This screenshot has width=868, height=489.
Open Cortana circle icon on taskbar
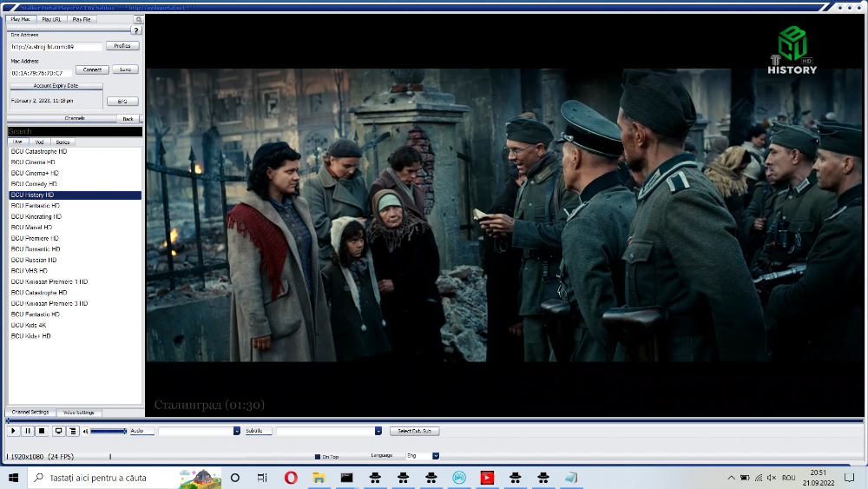tap(234, 478)
